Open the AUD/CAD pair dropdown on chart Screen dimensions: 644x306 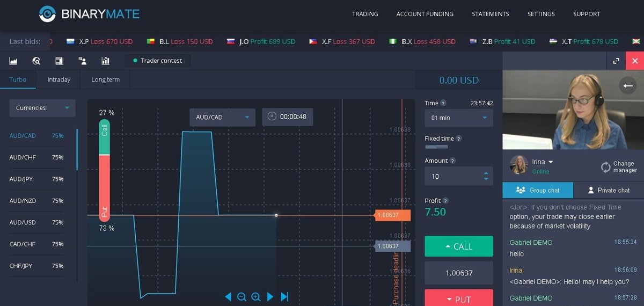[222, 117]
